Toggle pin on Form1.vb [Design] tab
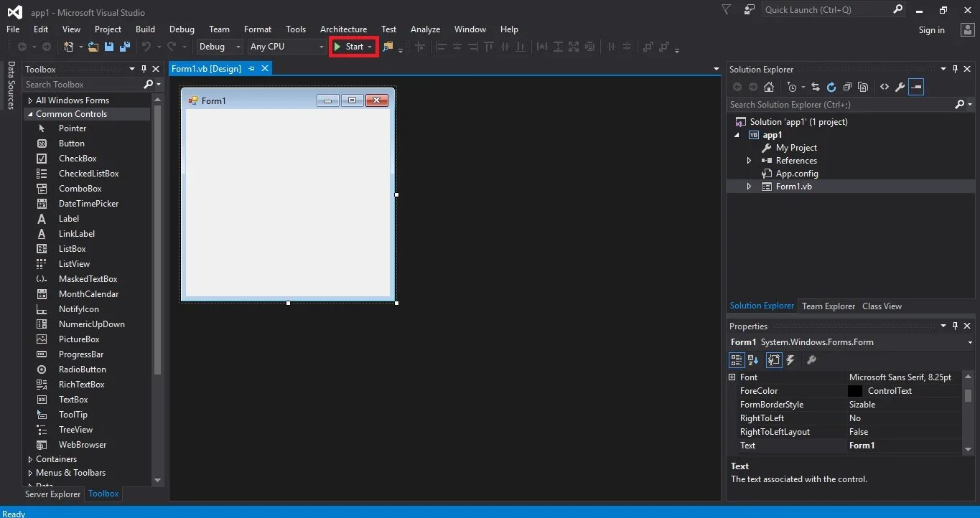 pos(251,69)
